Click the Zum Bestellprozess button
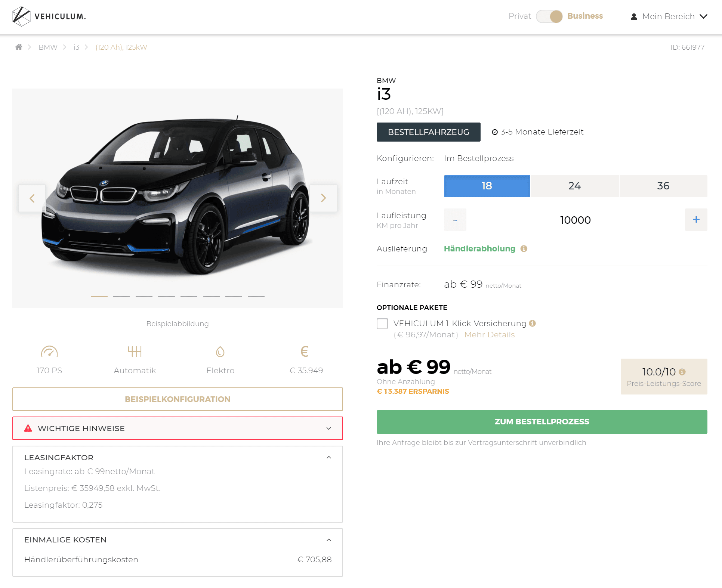 (542, 422)
